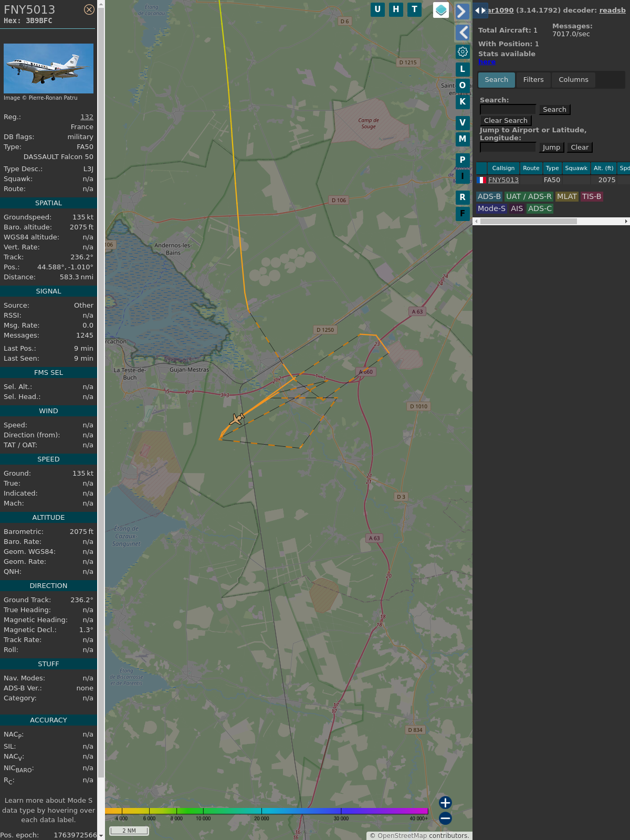
Task: Toggle the T map button
Action: (x=415, y=9)
